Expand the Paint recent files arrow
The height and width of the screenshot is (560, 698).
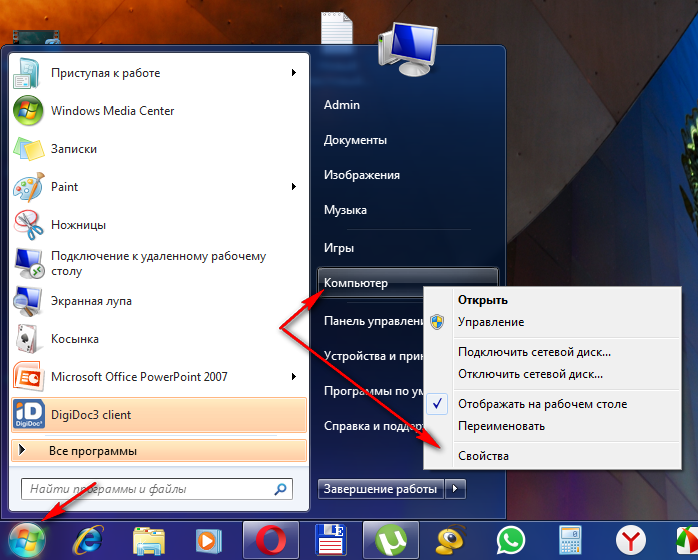[293, 187]
